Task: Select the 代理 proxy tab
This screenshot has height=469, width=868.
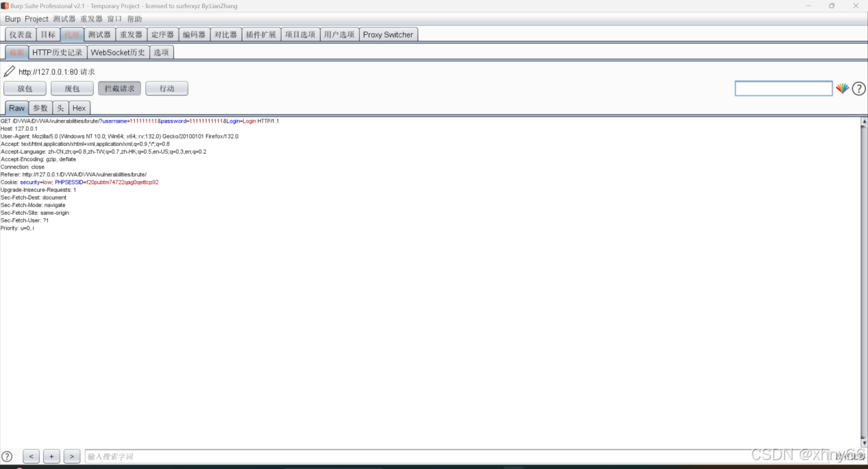Action: tap(72, 35)
